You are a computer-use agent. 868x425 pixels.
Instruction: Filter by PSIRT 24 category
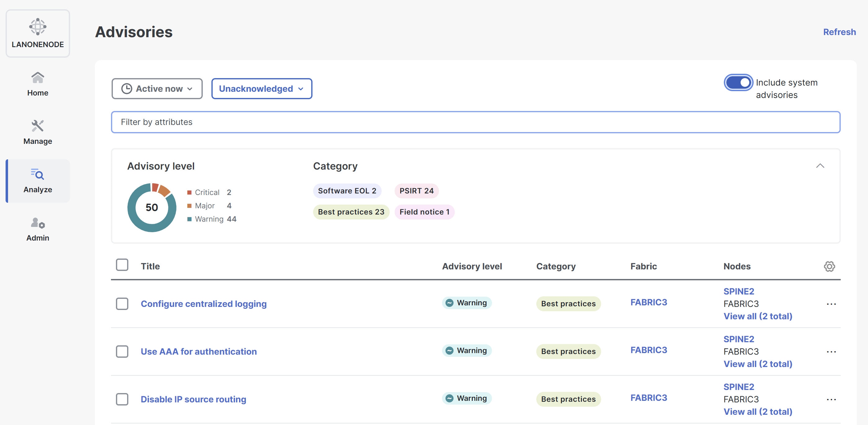tap(416, 191)
